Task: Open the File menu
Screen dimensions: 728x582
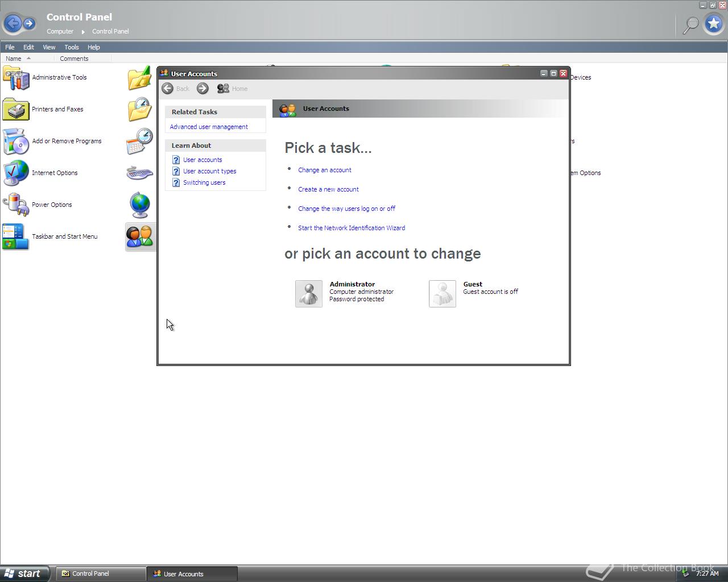Action: tap(10, 47)
